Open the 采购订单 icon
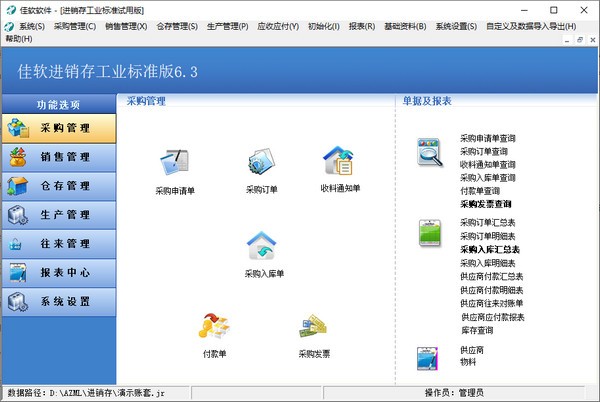Viewport: 600px width, 402px height. coord(261,162)
